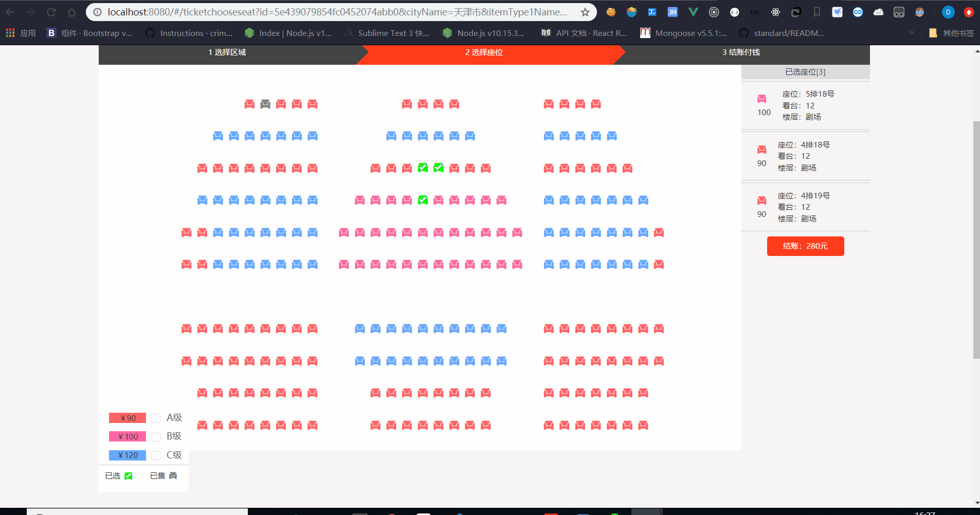Viewport: 980px width, 515px height.
Task: Deselect the green checked seat in row 3
Action: coord(423,168)
